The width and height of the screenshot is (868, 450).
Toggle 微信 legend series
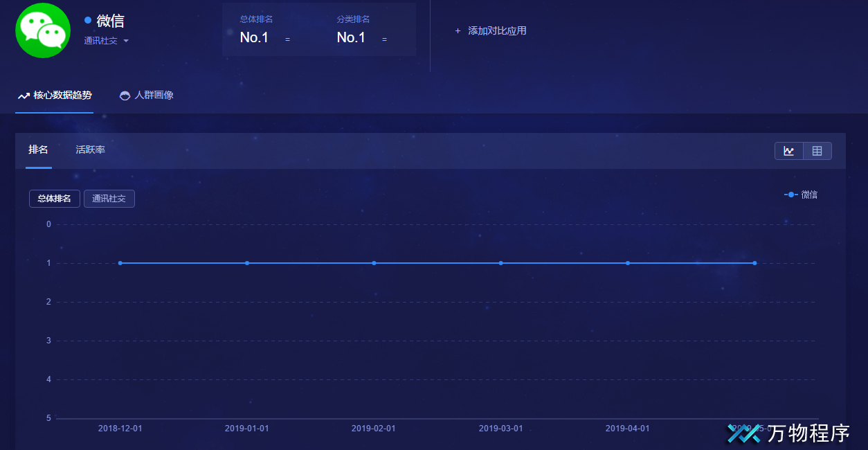point(801,195)
